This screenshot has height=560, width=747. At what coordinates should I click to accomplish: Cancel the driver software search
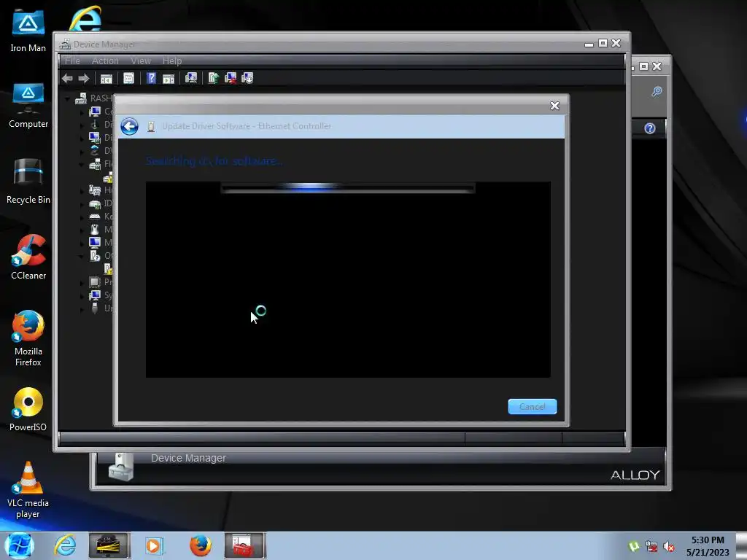[x=532, y=407]
